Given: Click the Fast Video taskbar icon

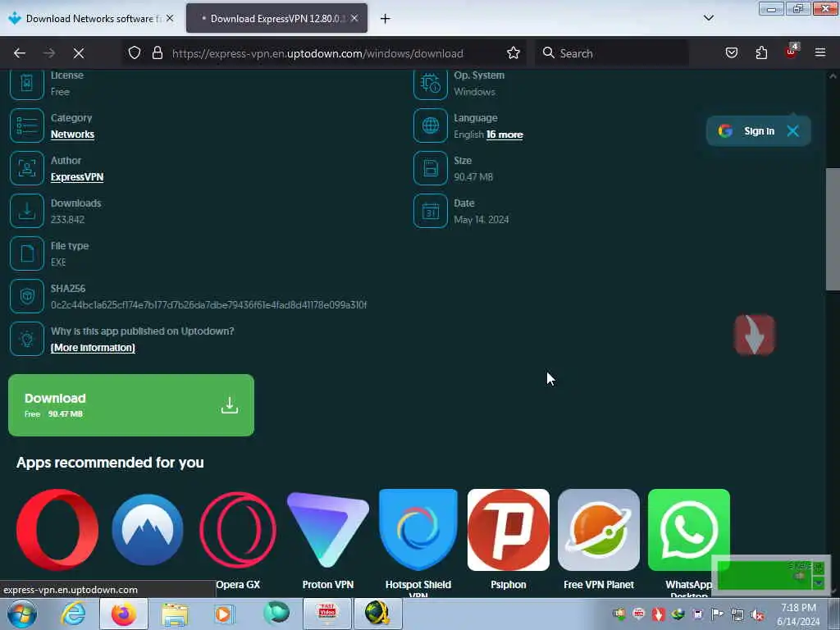Looking at the screenshot, I should pyautogui.click(x=326, y=614).
